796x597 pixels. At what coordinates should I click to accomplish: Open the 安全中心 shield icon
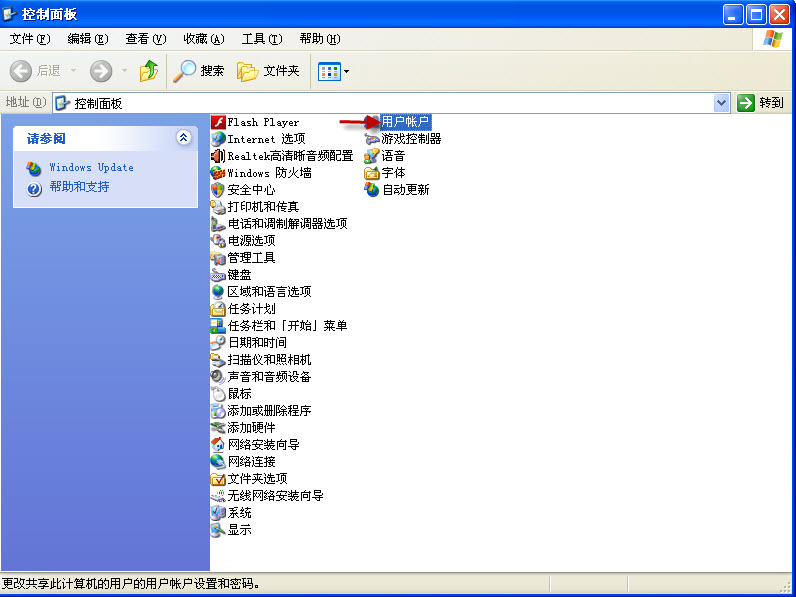218,190
